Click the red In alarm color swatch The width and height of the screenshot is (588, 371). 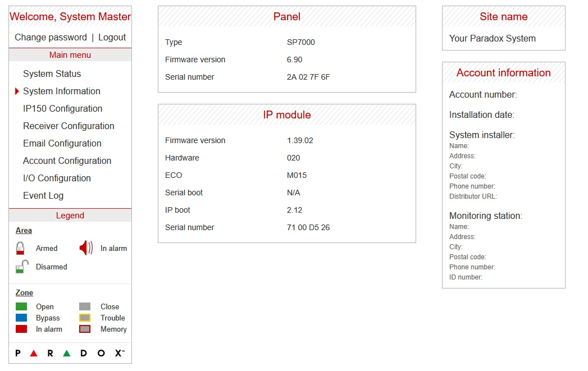point(21,329)
